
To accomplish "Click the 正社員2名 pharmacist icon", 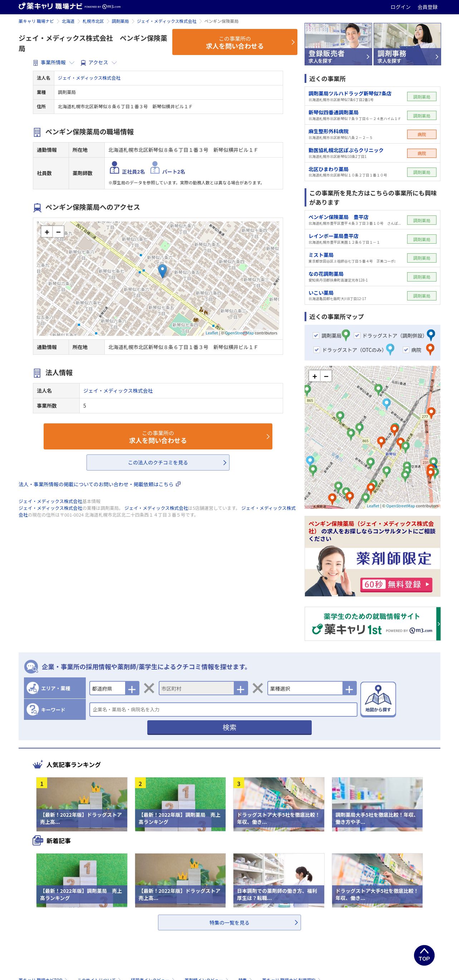I will pos(114,168).
